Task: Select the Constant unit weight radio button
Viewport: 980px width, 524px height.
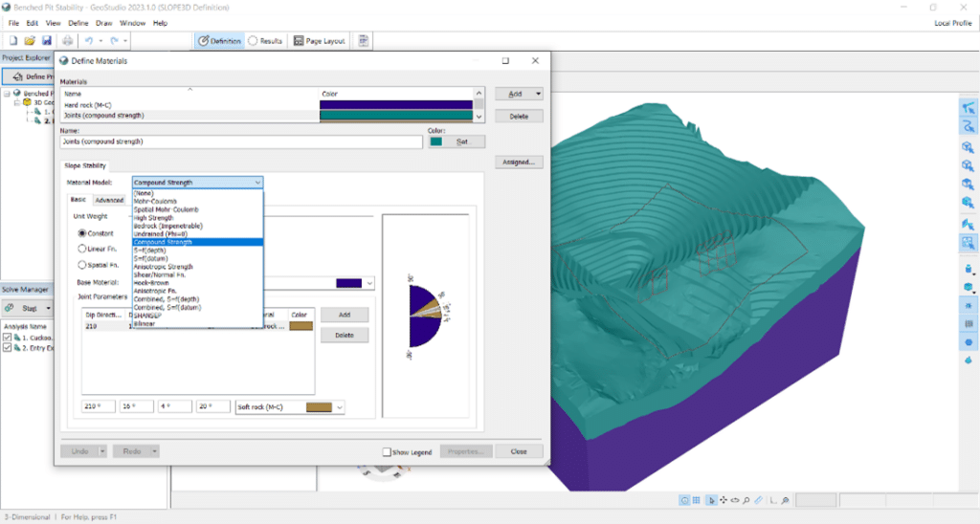Action: click(x=81, y=233)
